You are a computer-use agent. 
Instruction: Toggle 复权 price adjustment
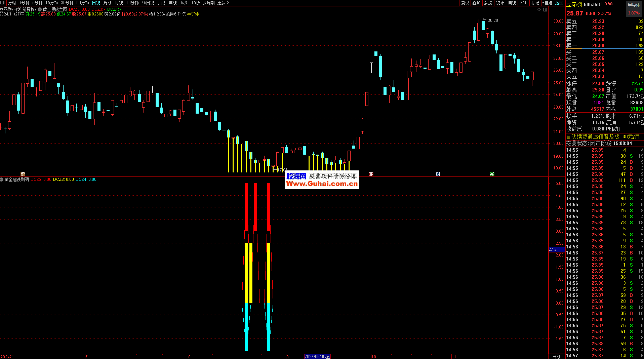coord(465,3)
